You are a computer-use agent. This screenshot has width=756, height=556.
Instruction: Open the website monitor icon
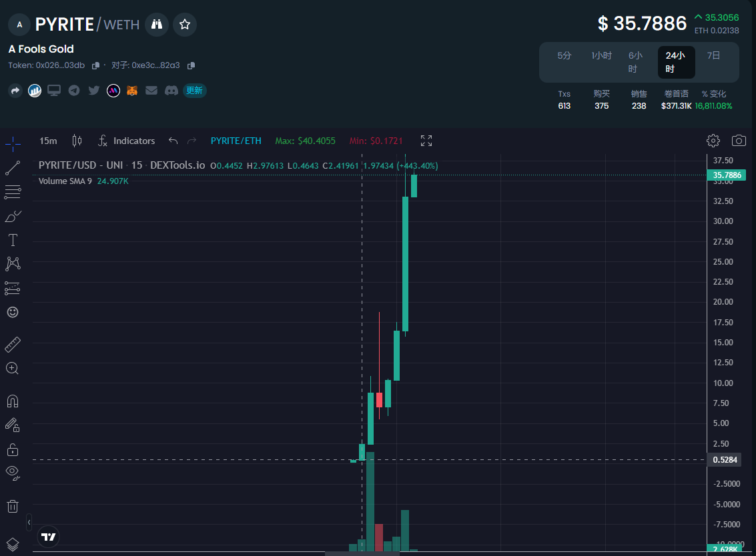pos(54,91)
